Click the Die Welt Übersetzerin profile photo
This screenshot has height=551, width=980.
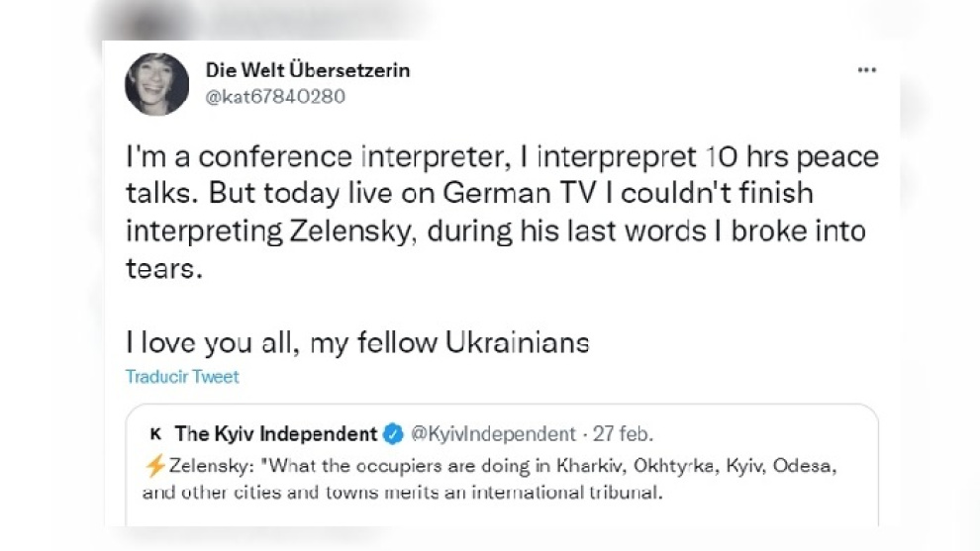(156, 84)
